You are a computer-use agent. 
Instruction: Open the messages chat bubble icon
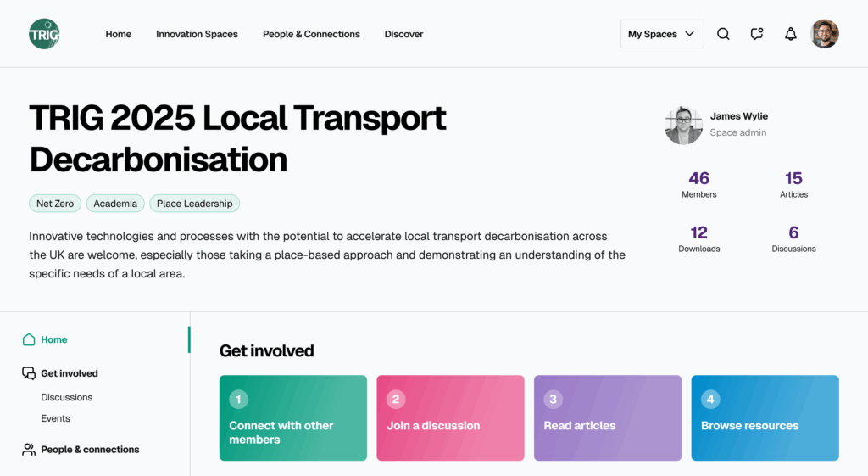click(x=757, y=34)
